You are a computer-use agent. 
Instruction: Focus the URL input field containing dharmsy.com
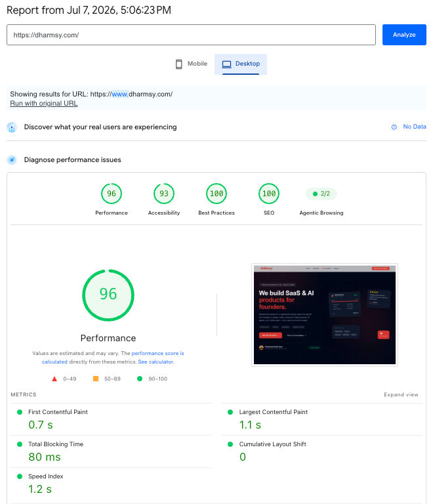[x=191, y=35]
